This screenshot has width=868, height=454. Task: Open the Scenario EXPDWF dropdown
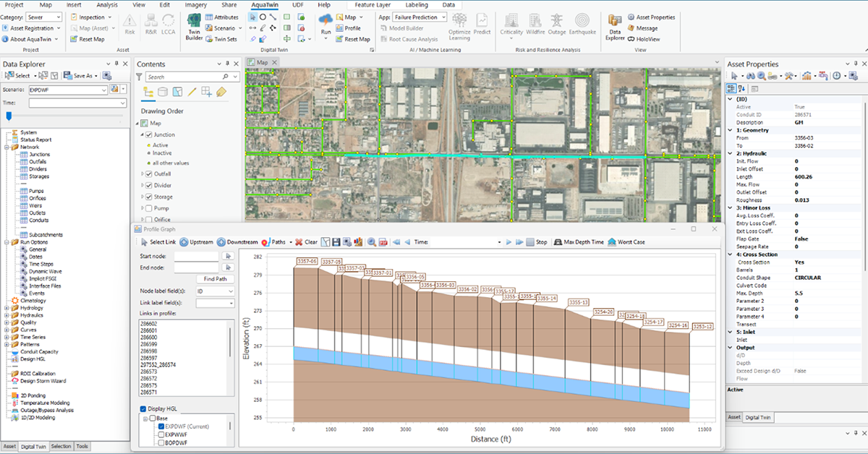pos(102,89)
